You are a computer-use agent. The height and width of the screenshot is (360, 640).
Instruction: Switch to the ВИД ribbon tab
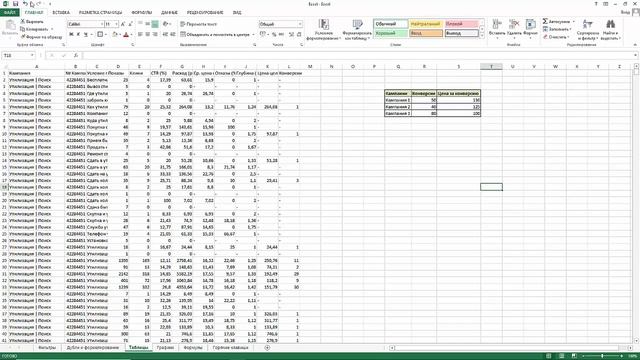[x=237, y=13]
